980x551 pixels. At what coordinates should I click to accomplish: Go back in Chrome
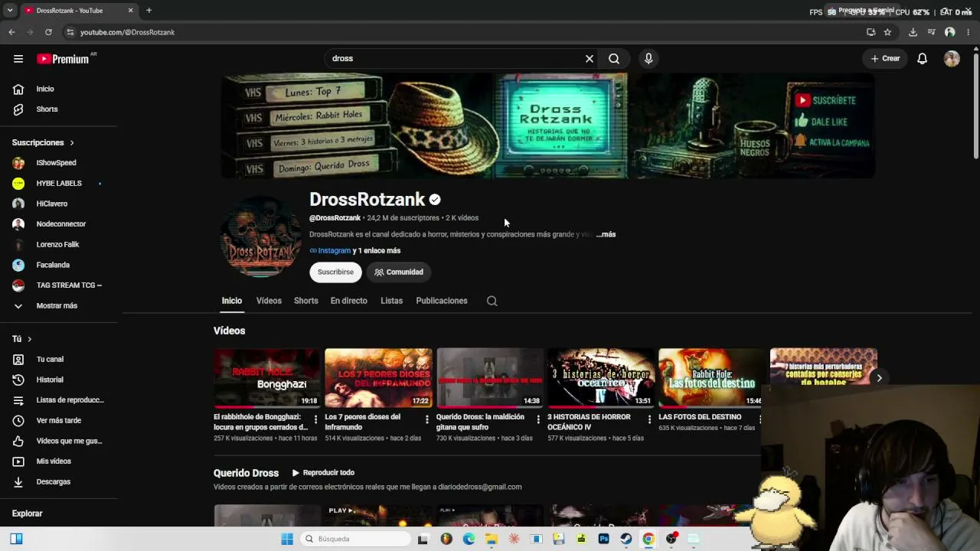click(11, 32)
